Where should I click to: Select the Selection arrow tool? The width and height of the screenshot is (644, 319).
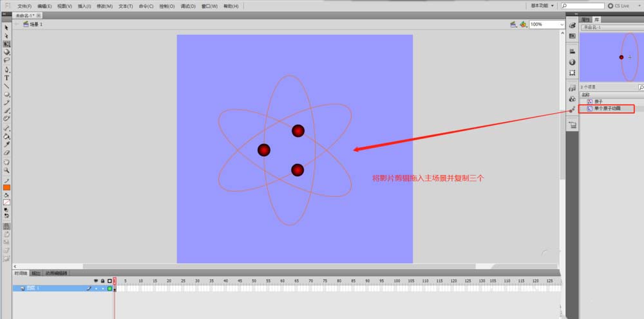pyautogui.click(x=7, y=28)
